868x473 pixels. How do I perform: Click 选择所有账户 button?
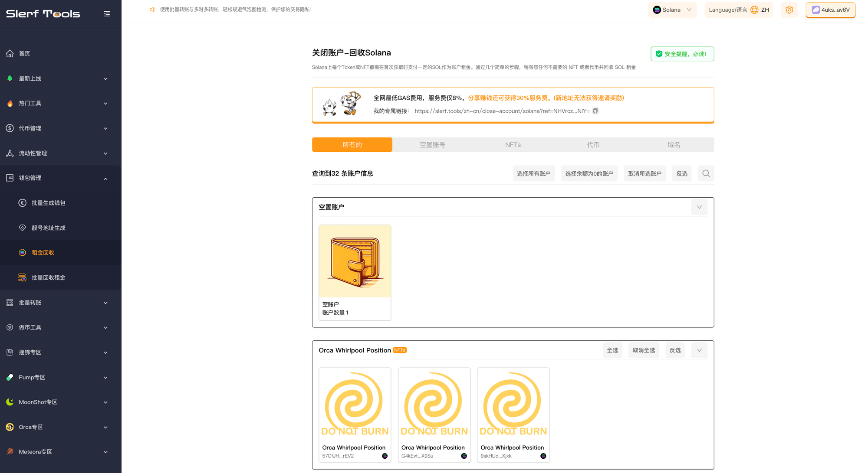[533, 173]
